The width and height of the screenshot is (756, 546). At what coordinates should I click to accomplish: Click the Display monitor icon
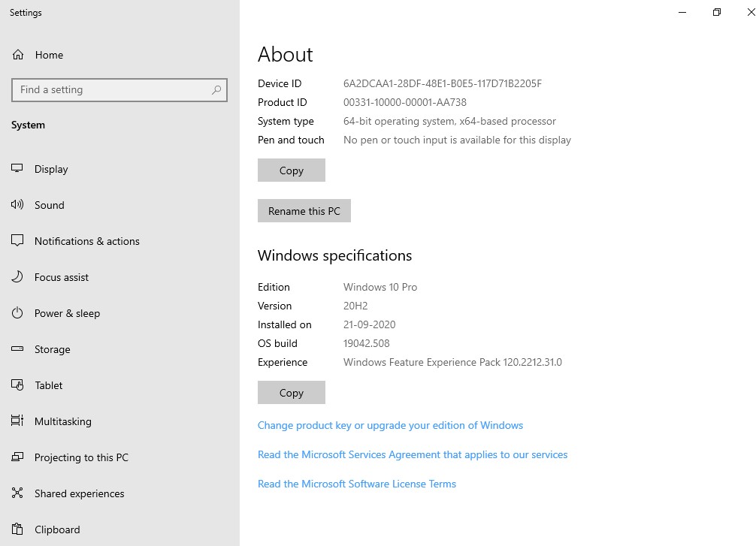17,169
